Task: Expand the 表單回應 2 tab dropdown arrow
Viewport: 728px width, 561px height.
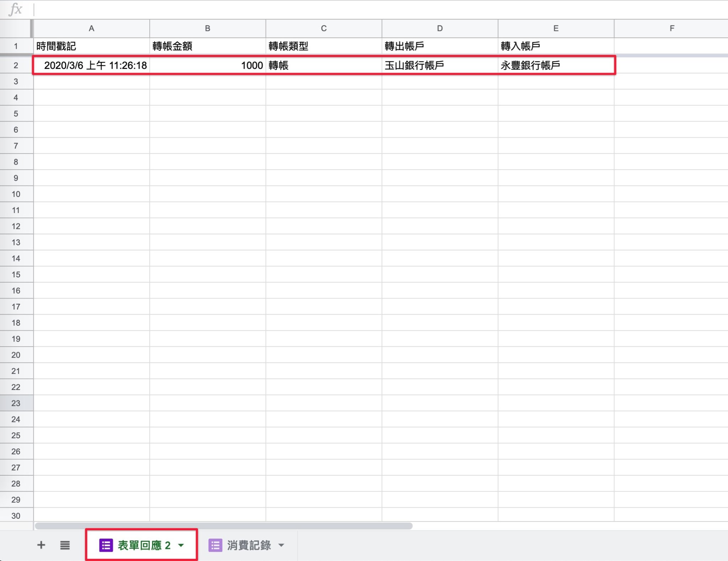Action: pyautogui.click(x=181, y=545)
